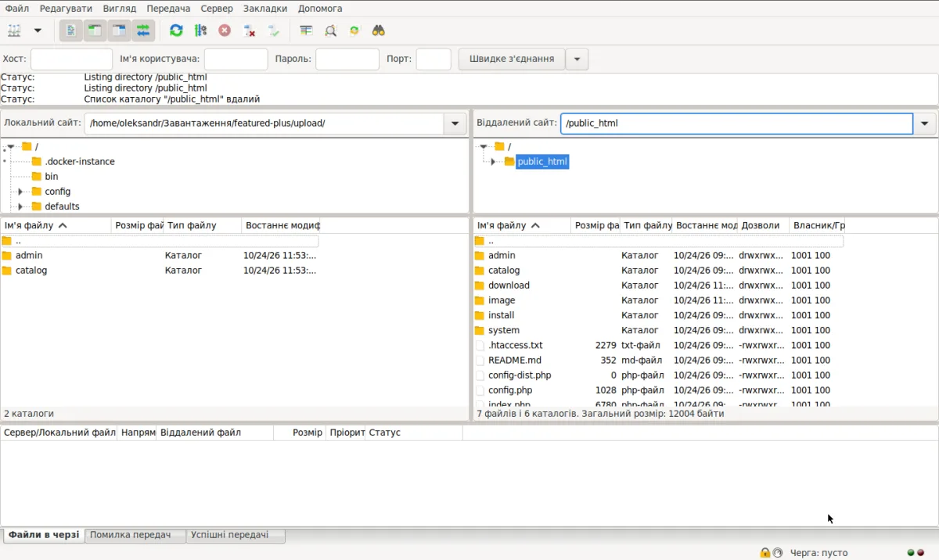939x560 pixels.
Task: Open the Site Manager dropdown arrow
Action: tap(38, 31)
